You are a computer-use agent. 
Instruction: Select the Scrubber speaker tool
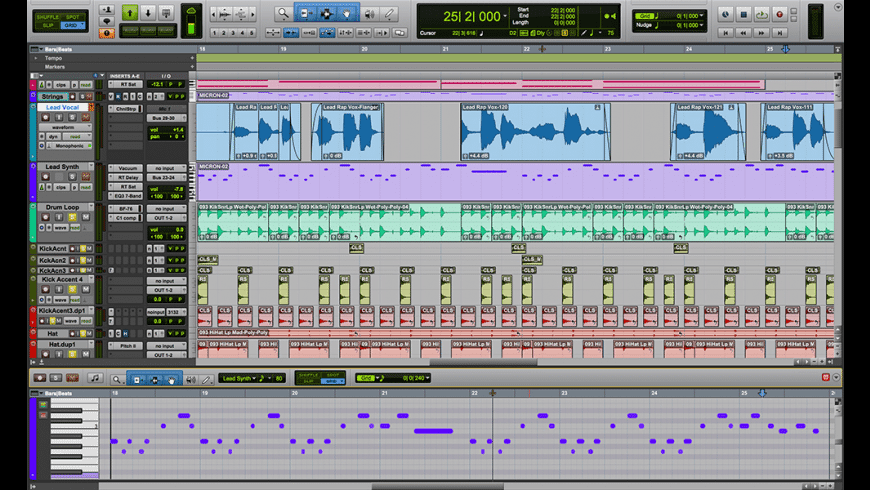(x=367, y=14)
